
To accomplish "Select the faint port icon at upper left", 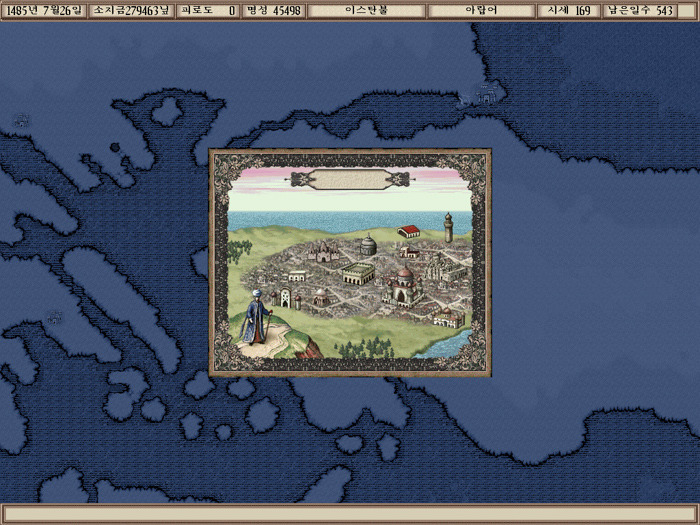I will [21, 120].
